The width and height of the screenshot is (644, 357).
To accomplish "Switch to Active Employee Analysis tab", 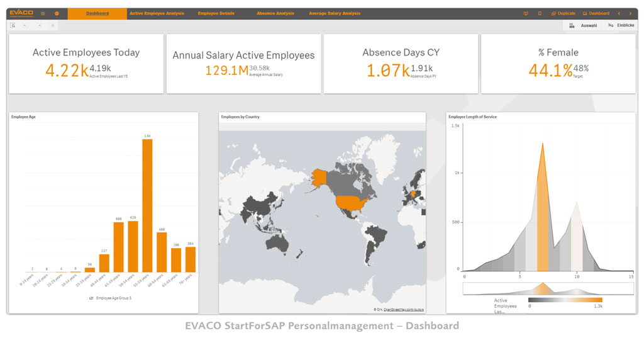I will click(157, 14).
